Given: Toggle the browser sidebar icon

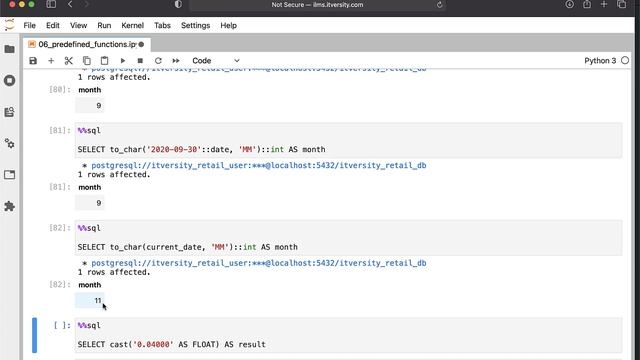Looking at the screenshot, I should pos(51,4).
